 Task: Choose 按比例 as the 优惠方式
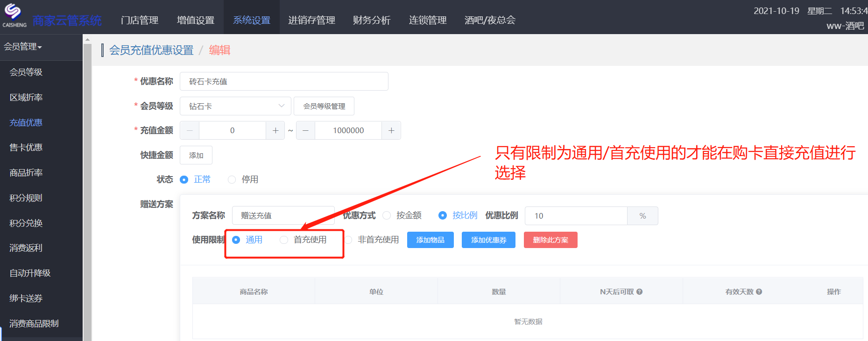(443, 215)
